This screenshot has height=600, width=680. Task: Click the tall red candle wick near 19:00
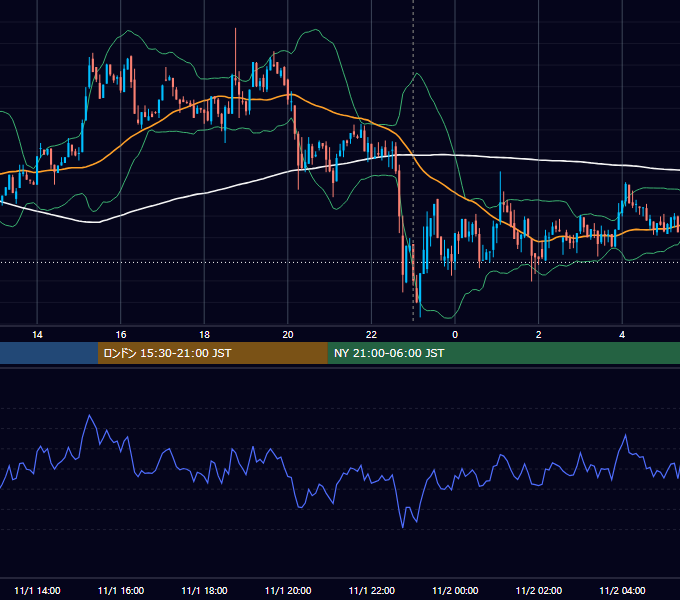click(x=235, y=52)
